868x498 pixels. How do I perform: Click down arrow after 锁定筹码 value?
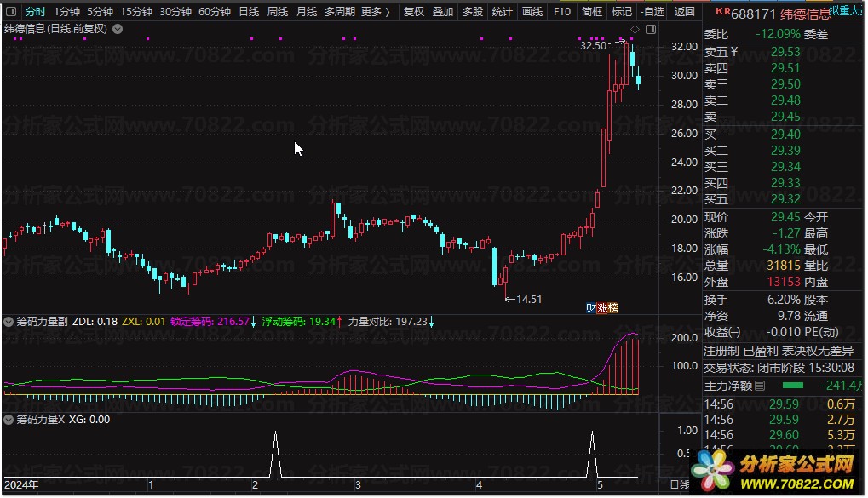[254, 322]
